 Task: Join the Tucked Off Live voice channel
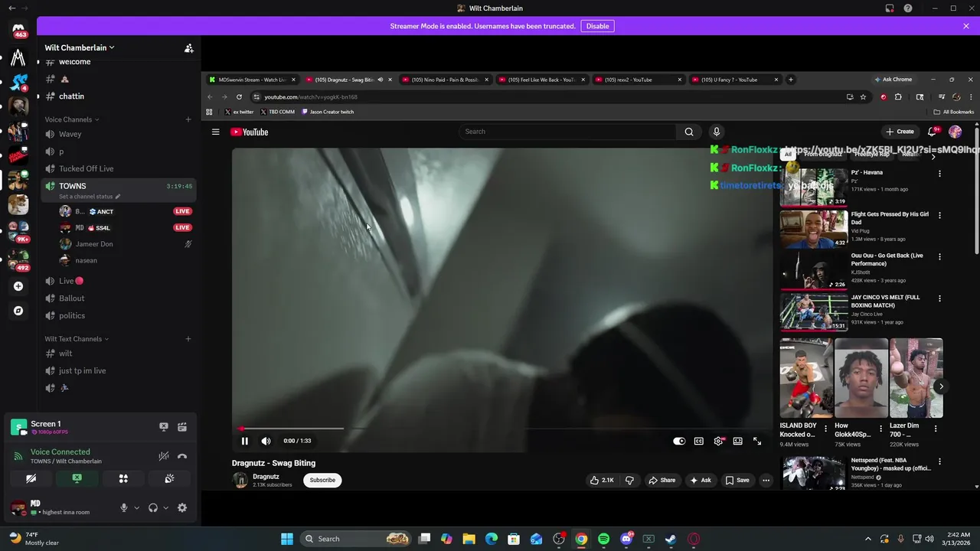pyautogui.click(x=118, y=168)
